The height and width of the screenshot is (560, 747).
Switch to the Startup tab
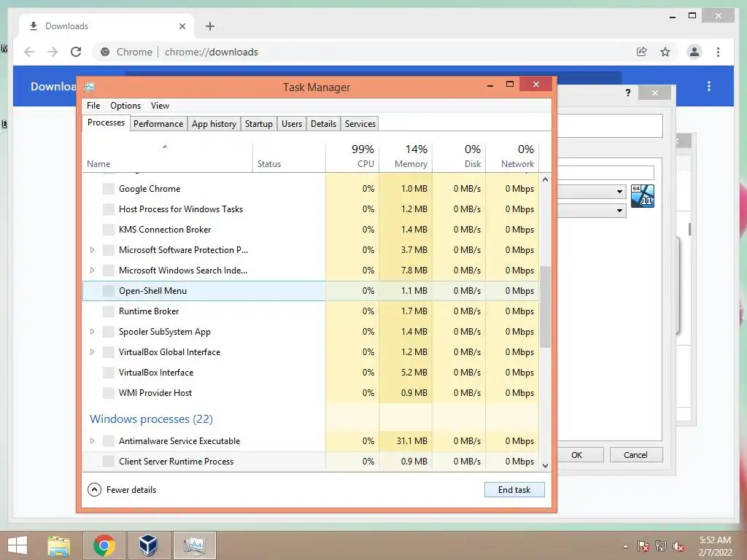[x=259, y=124]
